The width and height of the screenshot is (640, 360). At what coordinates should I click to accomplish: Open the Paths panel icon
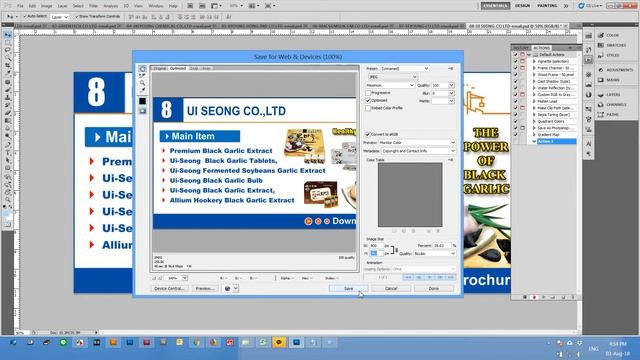point(600,115)
